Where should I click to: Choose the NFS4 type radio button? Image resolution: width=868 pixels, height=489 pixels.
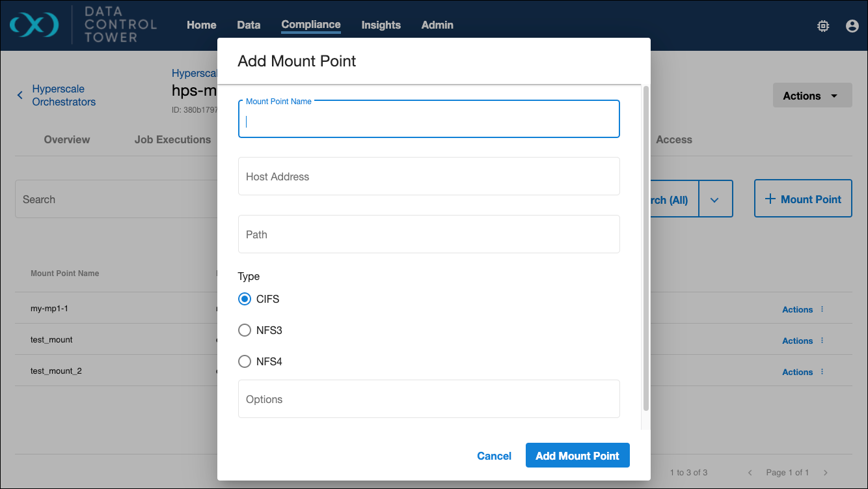(245, 361)
